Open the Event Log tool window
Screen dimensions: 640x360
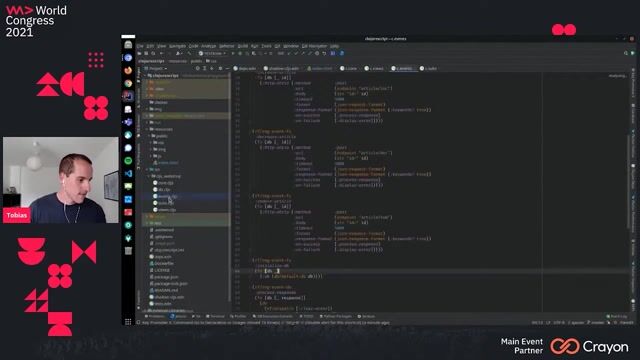pyautogui.click(x=617, y=316)
